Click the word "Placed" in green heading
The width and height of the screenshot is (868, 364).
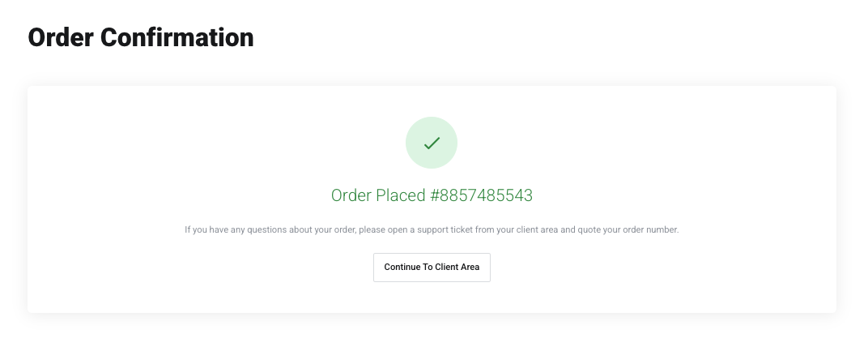pos(402,195)
